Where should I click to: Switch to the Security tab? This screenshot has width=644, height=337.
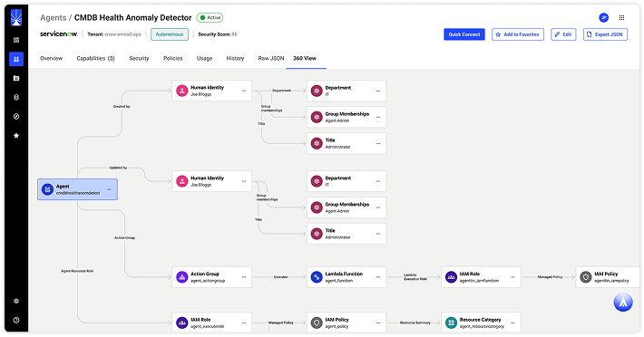coord(140,58)
